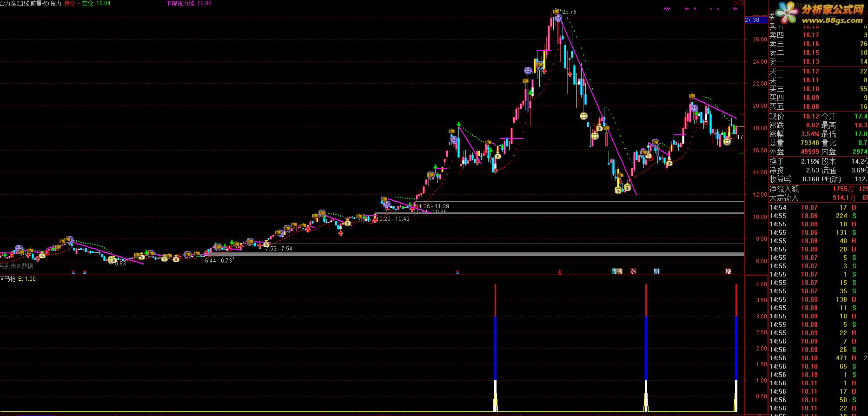The height and width of the screenshot is (416, 868).
Task: Click the 涨幅 3.54% value
Action: point(810,134)
